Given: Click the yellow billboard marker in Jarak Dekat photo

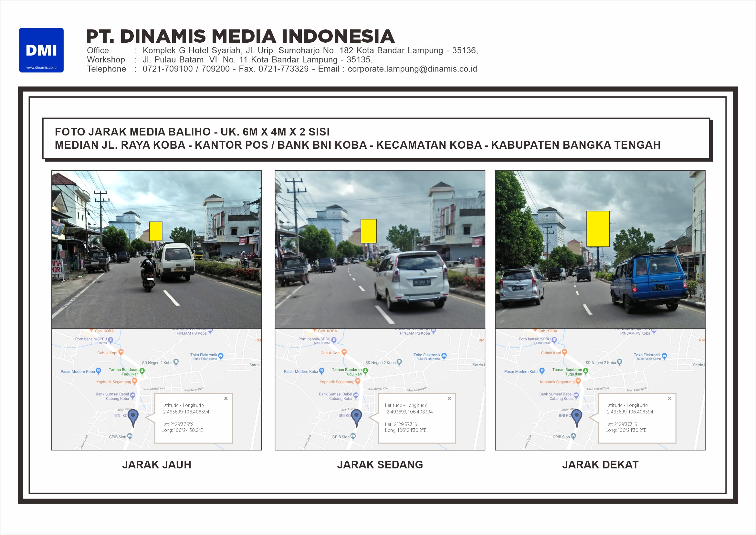Looking at the screenshot, I should click(598, 229).
